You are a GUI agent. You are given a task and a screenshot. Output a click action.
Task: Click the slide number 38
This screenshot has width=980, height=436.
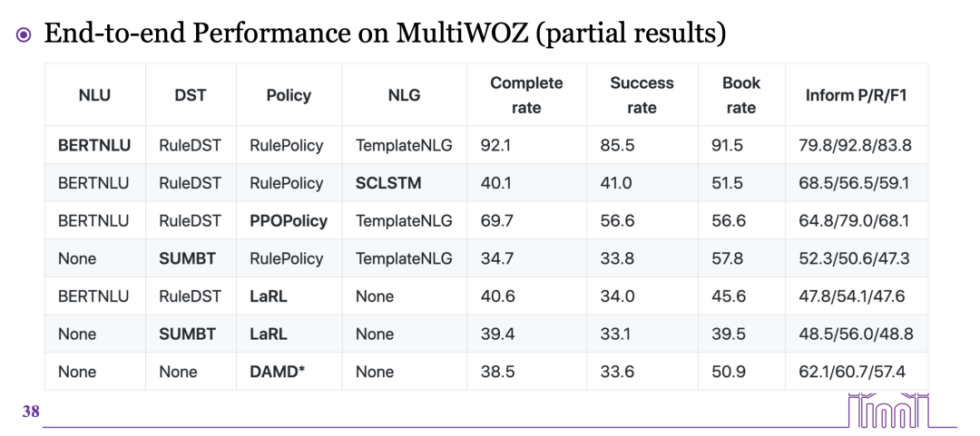31,412
